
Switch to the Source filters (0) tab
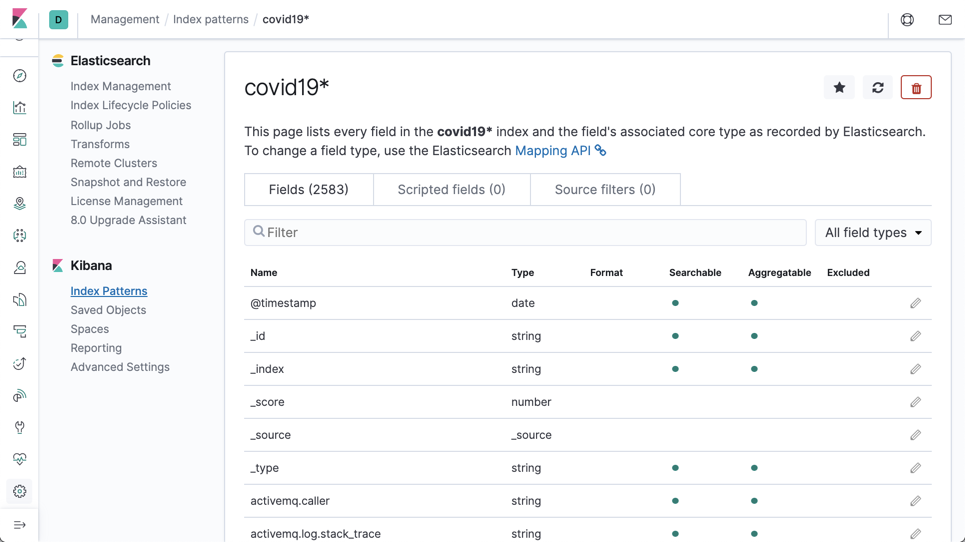(605, 189)
